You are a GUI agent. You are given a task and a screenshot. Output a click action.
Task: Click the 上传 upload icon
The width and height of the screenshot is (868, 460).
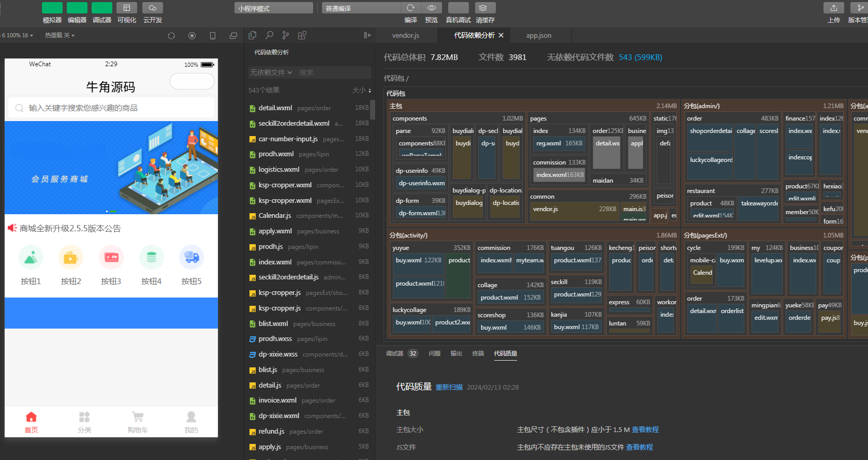pos(834,8)
